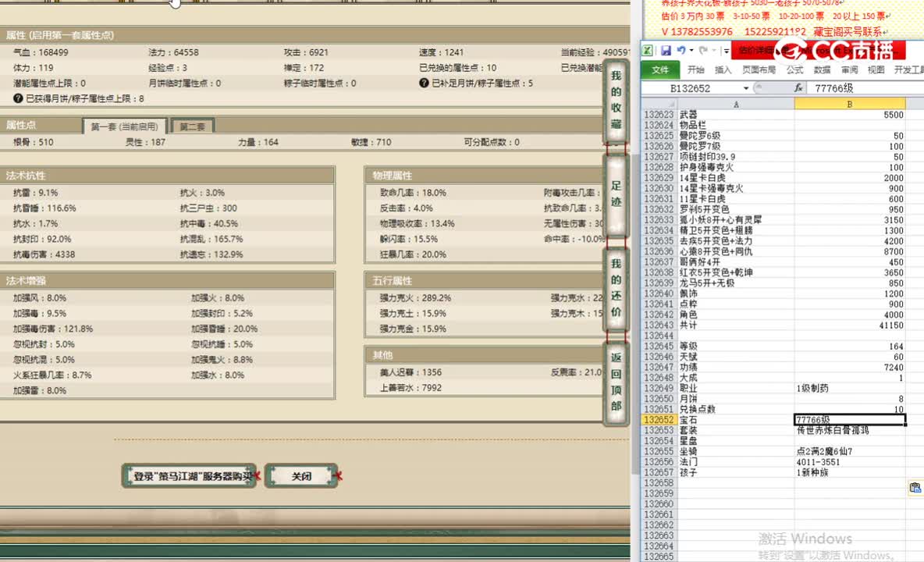Select row header 132652
The width and height of the screenshot is (924, 562).
(659, 420)
